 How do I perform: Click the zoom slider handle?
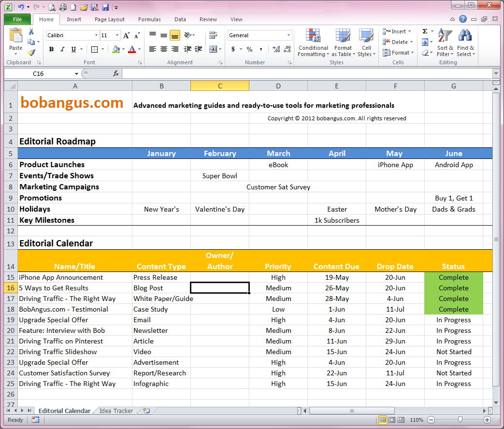461,420
